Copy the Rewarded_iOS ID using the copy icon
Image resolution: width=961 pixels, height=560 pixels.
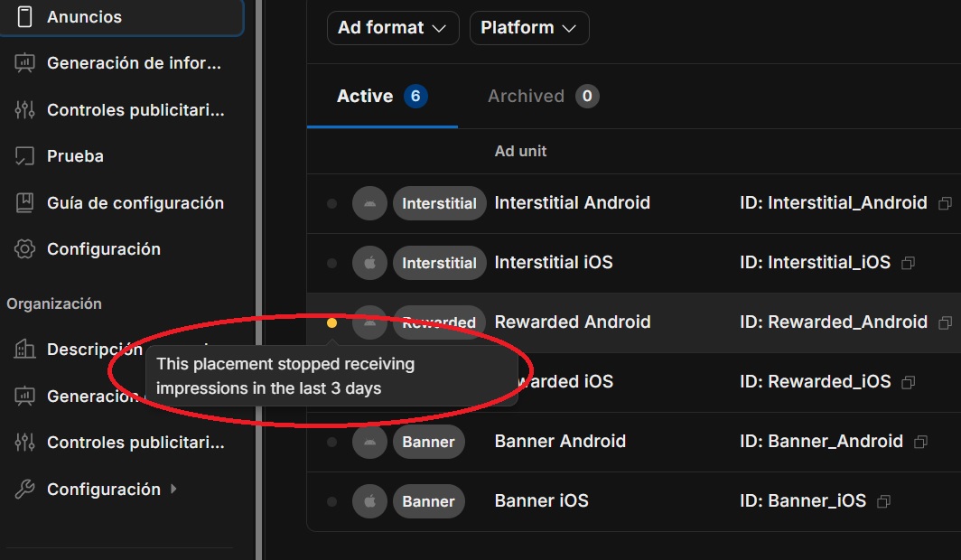tap(906, 382)
